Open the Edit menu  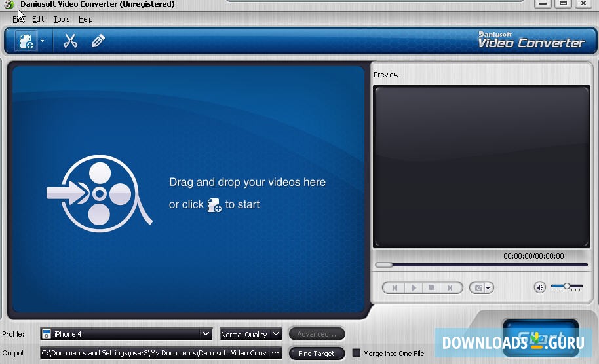tap(38, 19)
